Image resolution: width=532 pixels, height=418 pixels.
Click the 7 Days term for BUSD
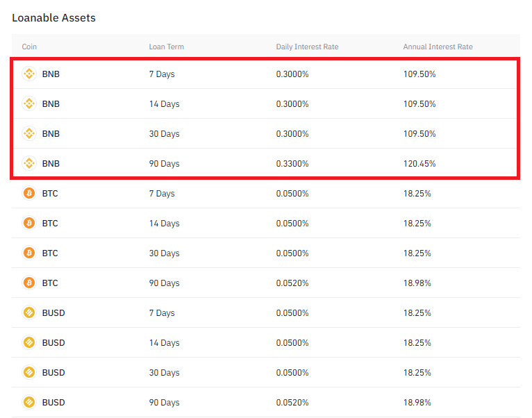coord(162,313)
